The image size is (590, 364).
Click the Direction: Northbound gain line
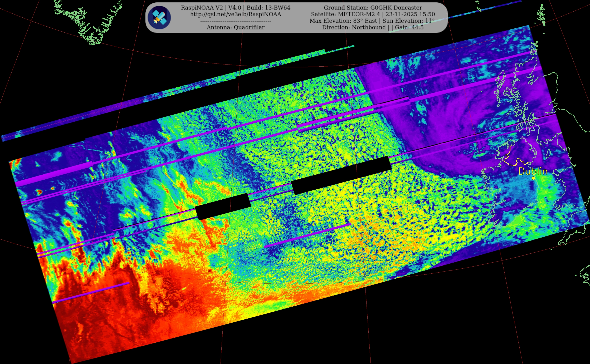pyautogui.click(x=373, y=27)
